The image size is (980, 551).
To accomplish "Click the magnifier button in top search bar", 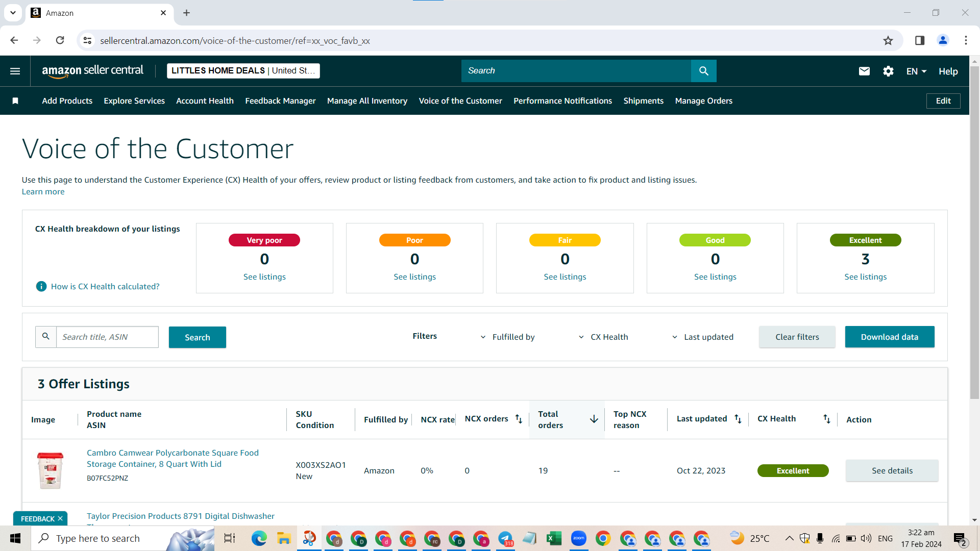I will (x=703, y=71).
